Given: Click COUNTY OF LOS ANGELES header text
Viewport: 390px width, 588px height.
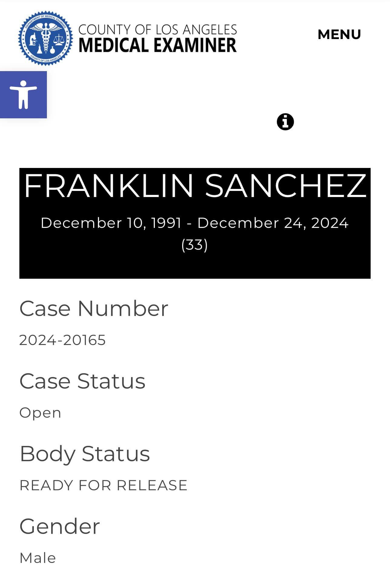Looking at the screenshot, I should [157, 30].
